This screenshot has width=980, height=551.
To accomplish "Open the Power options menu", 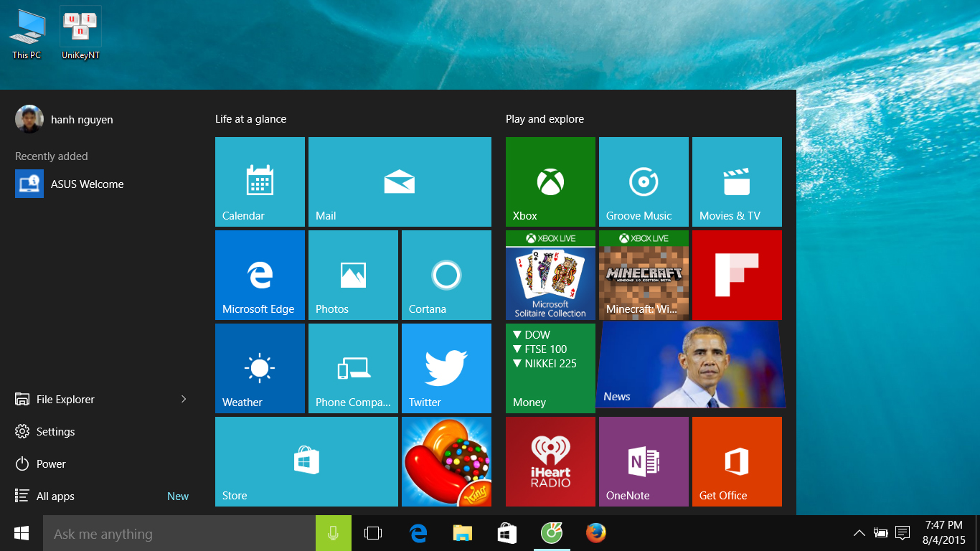I will (x=51, y=463).
